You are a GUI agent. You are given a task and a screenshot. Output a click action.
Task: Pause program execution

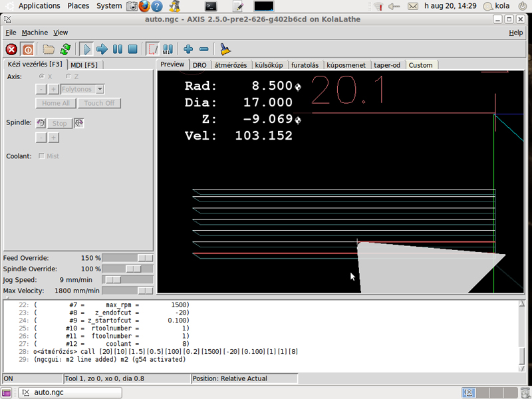tap(117, 49)
